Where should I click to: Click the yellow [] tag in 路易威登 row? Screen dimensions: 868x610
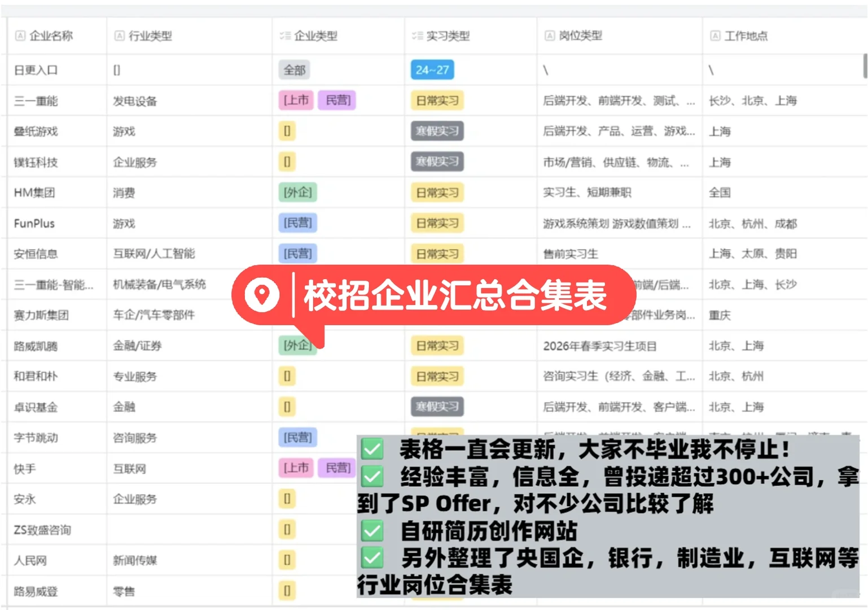(287, 590)
